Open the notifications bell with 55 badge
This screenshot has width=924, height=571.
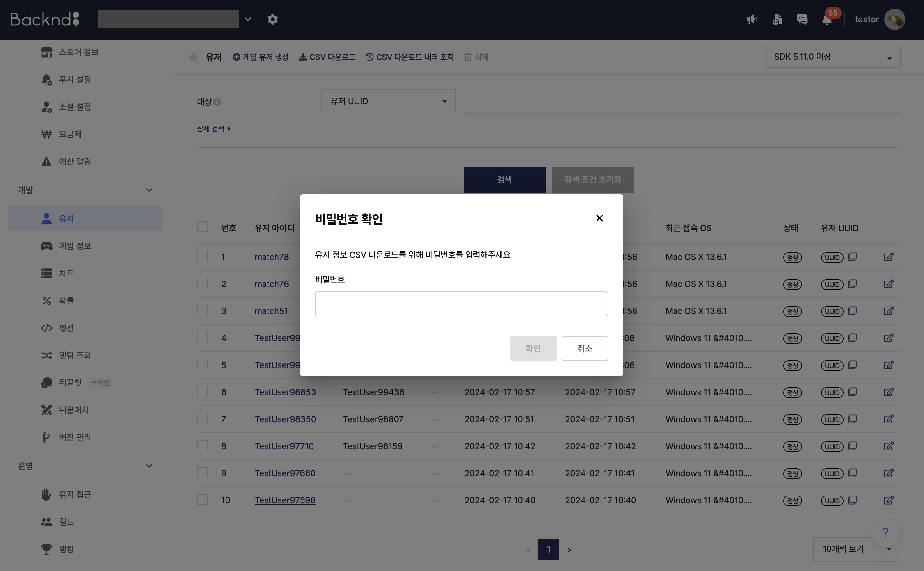pos(827,19)
